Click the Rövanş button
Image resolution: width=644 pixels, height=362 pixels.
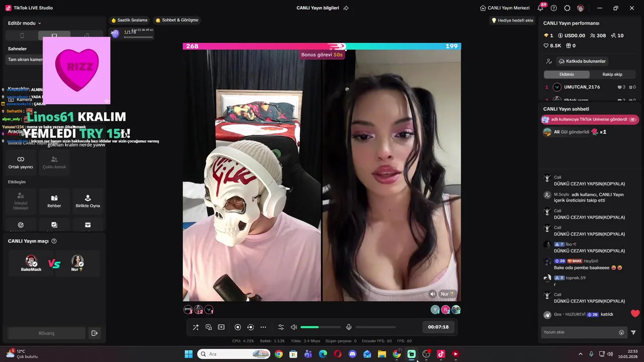(46, 333)
